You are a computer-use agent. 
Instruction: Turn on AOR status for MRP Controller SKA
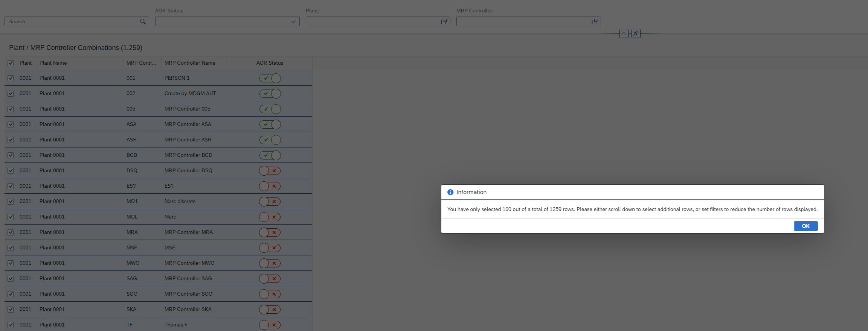pyautogui.click(x=270, y=310)
